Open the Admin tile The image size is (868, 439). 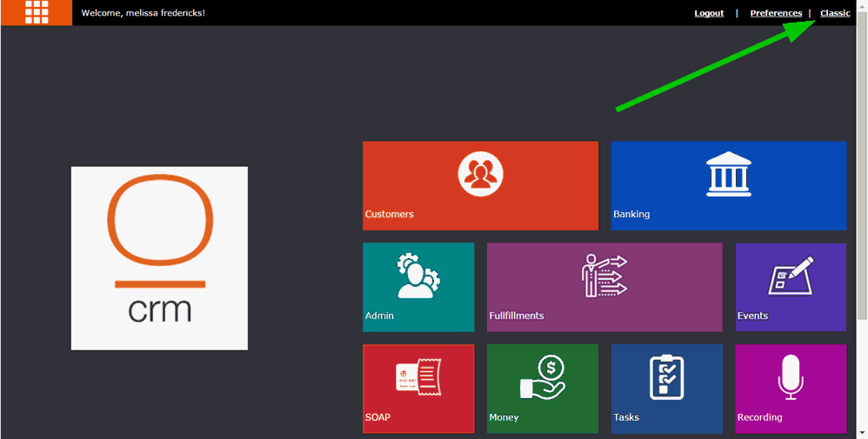click(418, 287)
